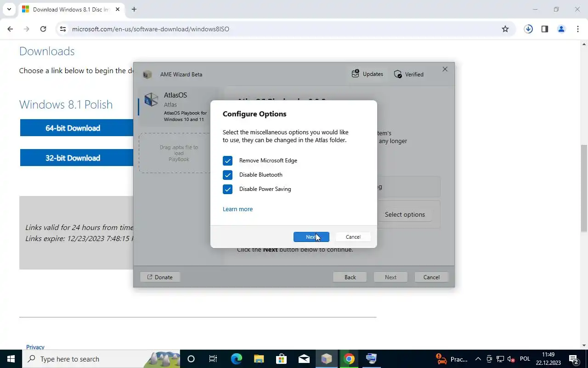This screenshot has height=368, width=588.
Task: Click scrollbar down arrow of the page
Action: click(584, 345)
